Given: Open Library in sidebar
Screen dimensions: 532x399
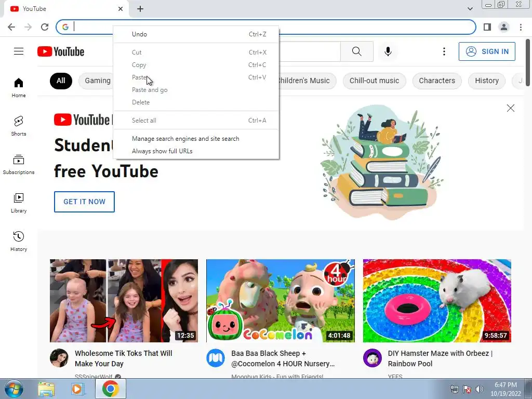Looking at the screenshot, I should click(x=19, y=203).
